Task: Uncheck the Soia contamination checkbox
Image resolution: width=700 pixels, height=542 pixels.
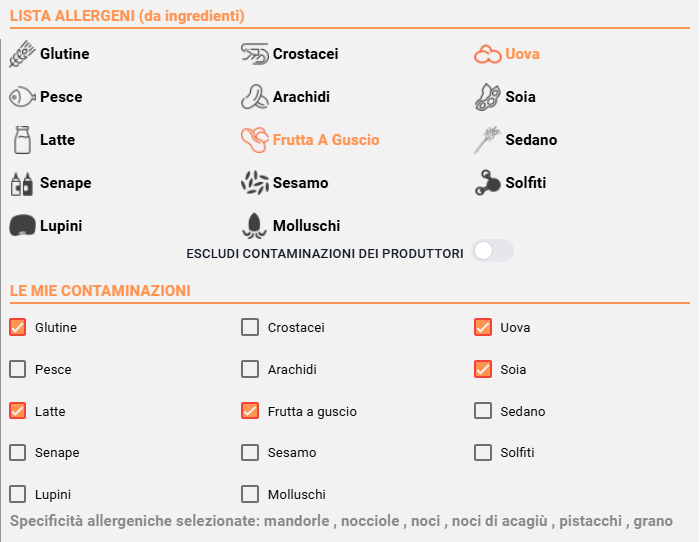Action: click(483, 369)
